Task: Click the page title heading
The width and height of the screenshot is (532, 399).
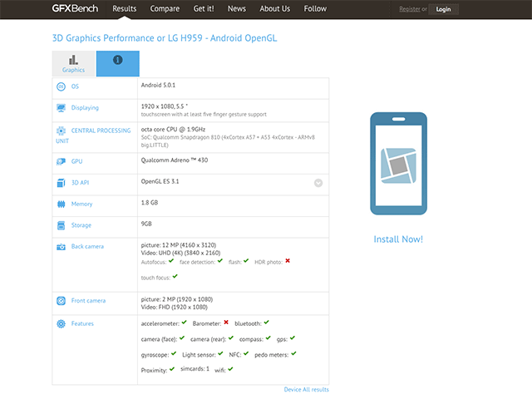Action: (165, 38)
